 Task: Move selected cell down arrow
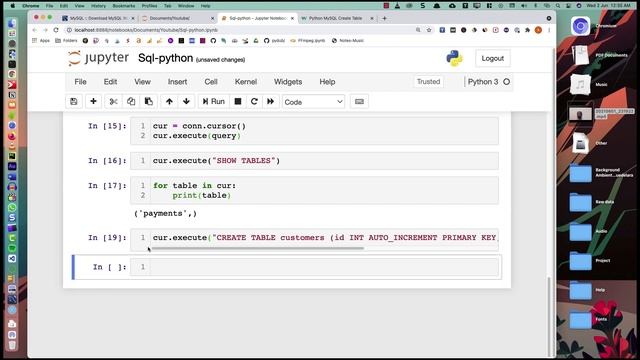point(187,102)
